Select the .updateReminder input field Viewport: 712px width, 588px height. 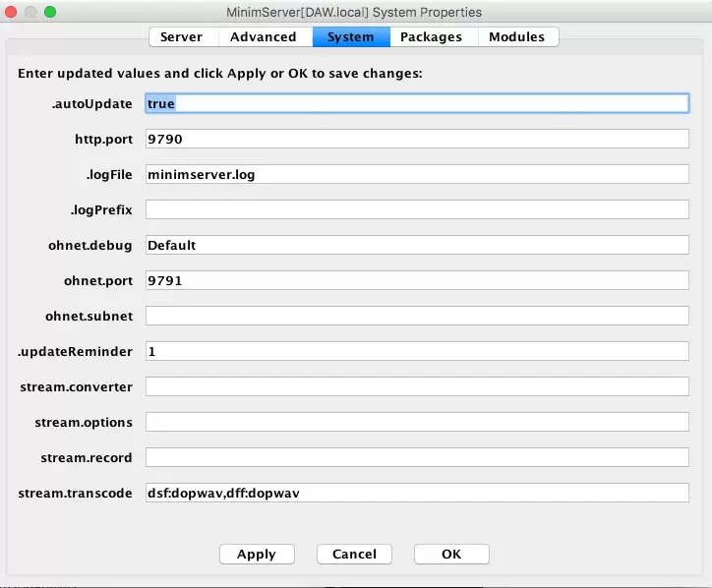click(416, 352)
